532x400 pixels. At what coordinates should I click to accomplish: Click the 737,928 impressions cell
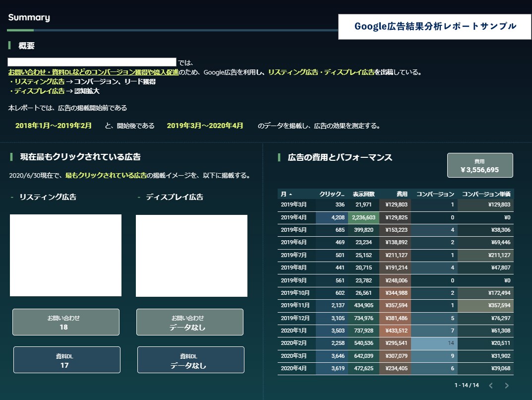tap(364, 331)
